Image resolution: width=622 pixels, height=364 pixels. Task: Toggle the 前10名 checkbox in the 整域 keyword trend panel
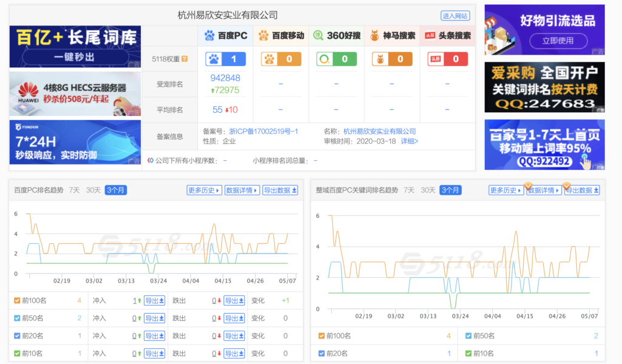pyautogui.click(x=468, y=353)
